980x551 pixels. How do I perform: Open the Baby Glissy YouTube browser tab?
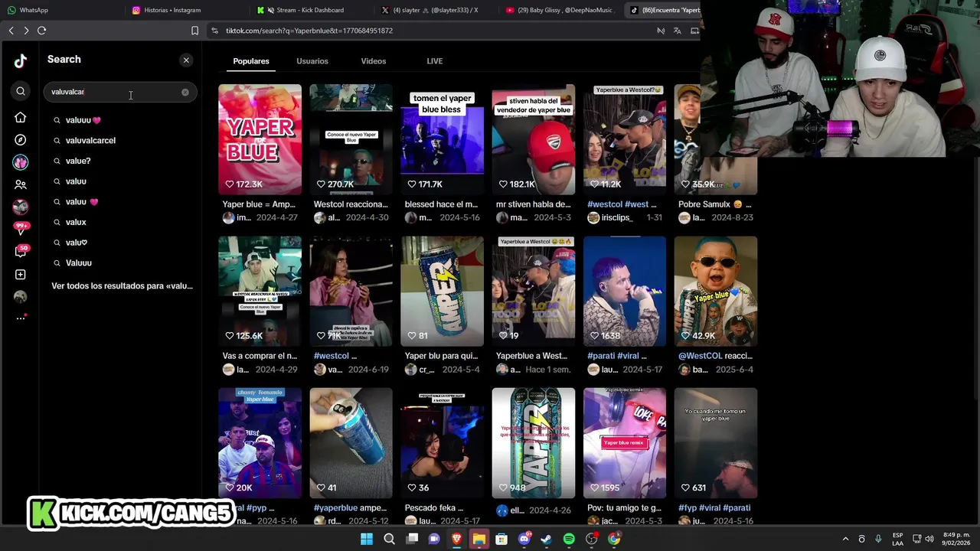click(x=560, y=10)
